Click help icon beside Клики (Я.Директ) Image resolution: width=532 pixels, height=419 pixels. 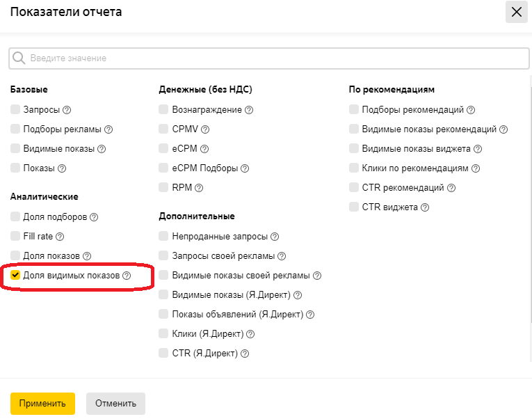tap(250, 334)
